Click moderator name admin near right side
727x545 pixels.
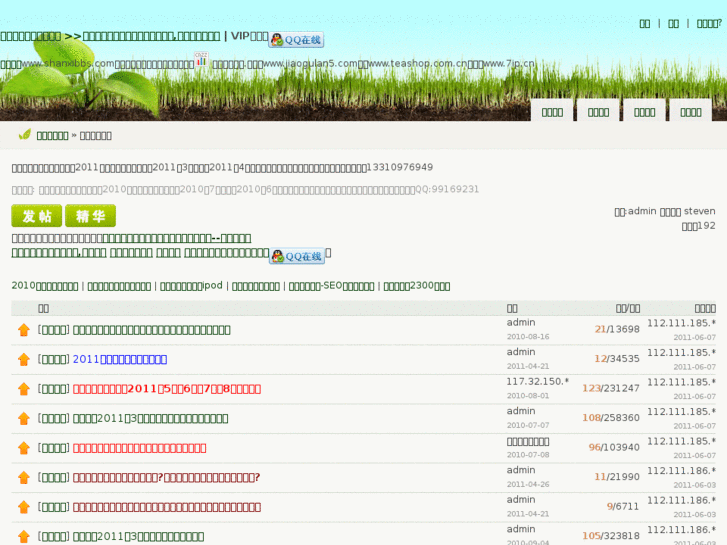click(x=642, y=211)
